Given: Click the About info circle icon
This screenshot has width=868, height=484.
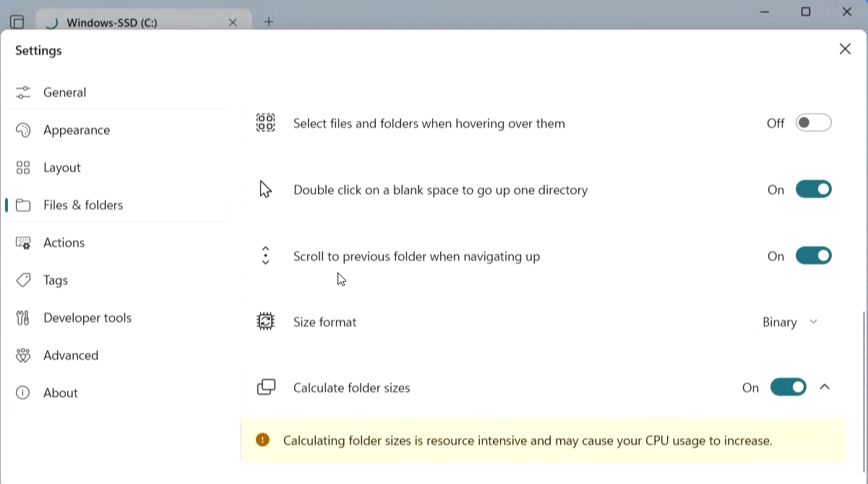Looking at the screenshot, I should click(x=23, y=393).
